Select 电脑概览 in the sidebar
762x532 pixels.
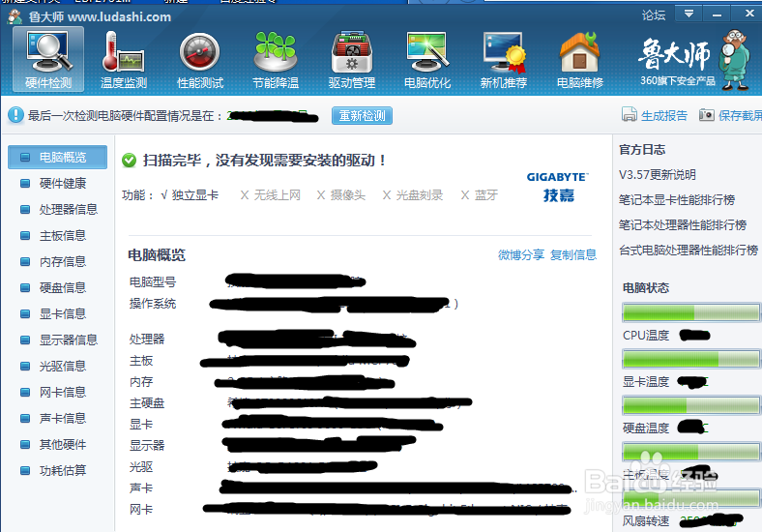pyautogui.click(x=57, y=157)
